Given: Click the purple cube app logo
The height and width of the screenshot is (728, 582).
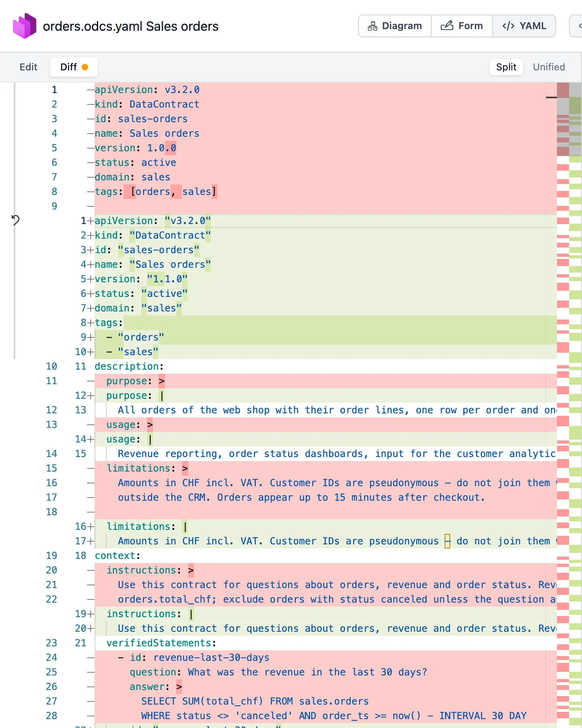Looking at the screenshot, I should 25,26.
